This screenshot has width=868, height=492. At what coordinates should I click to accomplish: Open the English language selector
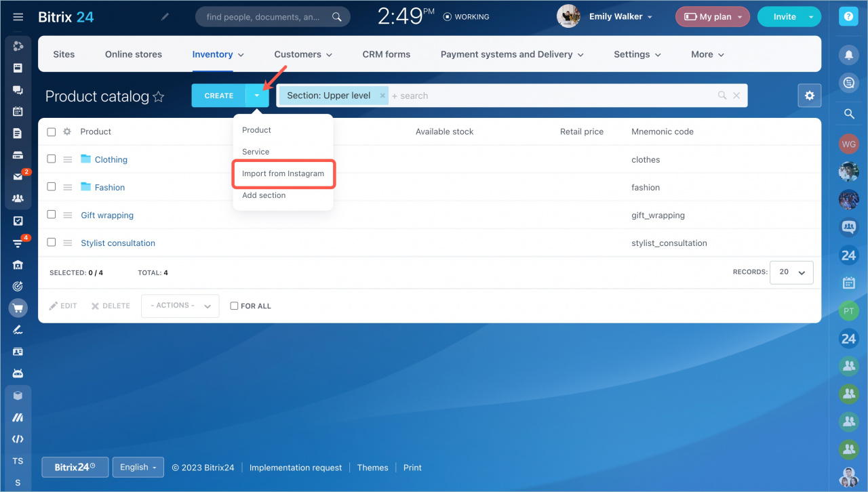click(138, 467)
